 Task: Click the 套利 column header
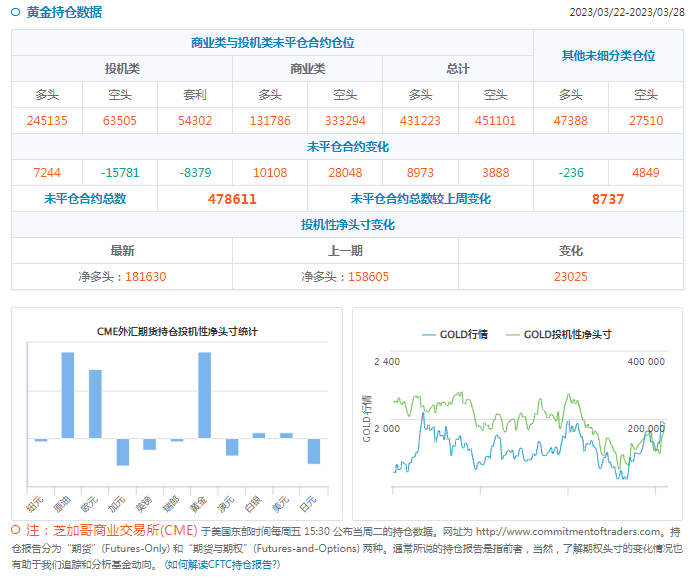pyautogui.click(x=195, y=95)
